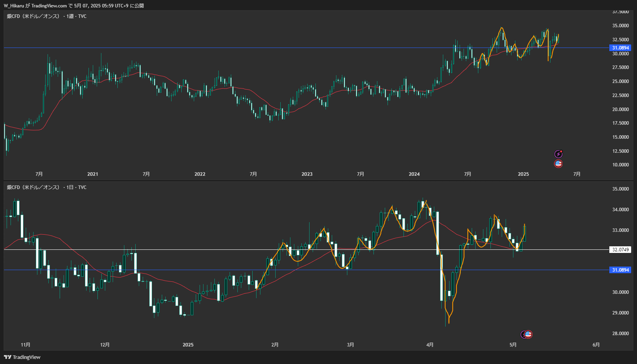The image size is (637, 364).
Task: Click the '2月' label on daily time axis
Action: coord(275,345)
